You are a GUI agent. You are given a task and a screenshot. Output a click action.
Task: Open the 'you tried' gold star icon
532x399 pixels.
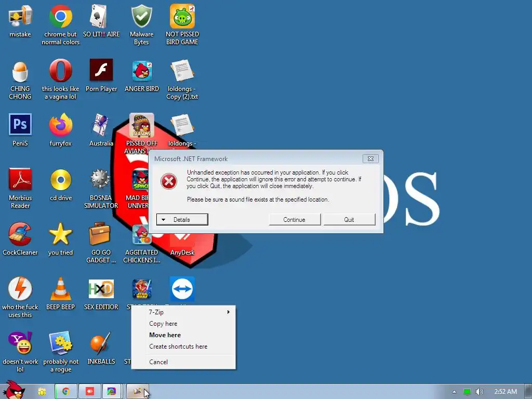click(x=60, y=234)
